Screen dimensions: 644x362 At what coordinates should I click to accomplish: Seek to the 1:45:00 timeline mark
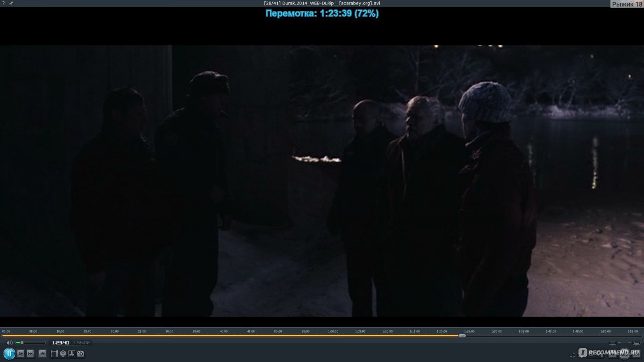578,331
